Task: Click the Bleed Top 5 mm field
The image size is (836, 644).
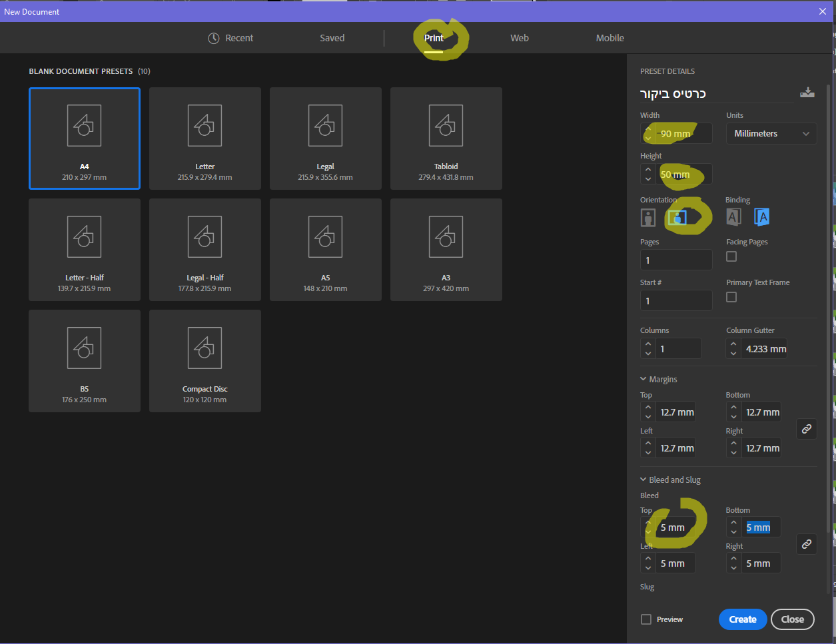Action: click(676, 527)
